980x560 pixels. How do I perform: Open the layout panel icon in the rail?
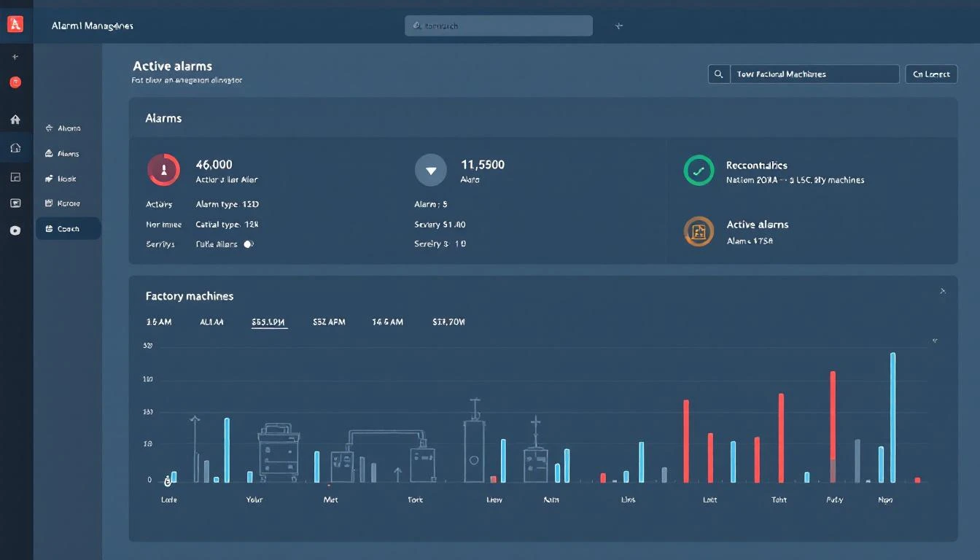point(15,176)
